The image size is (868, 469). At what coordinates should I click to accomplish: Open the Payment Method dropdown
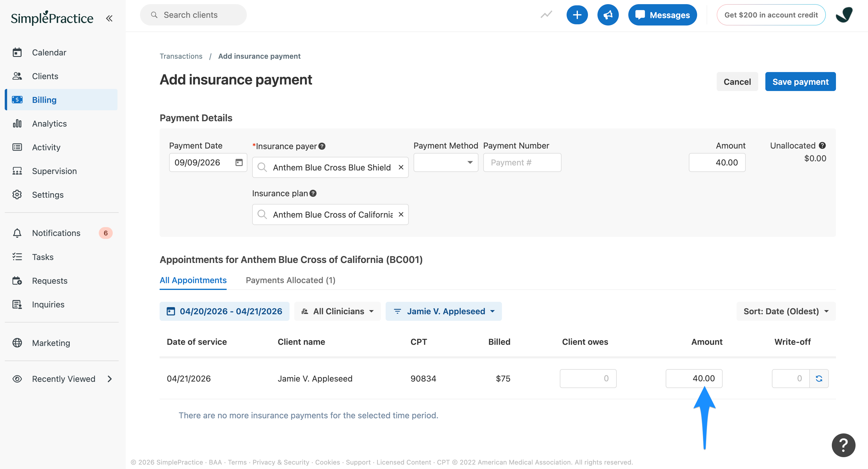pyautogui.click(x=446, y=163)
